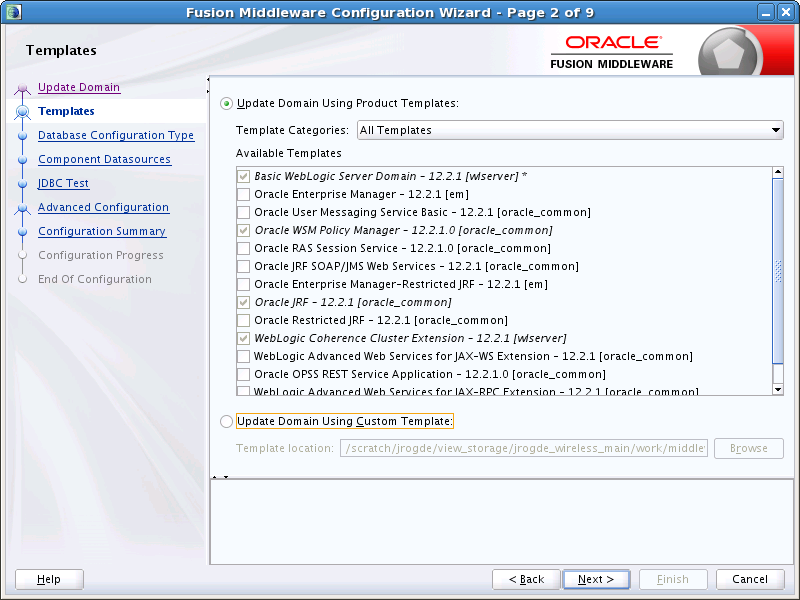Click the Available Templates label
This screenshot has width=800, height=600.
tap(289, 153)
